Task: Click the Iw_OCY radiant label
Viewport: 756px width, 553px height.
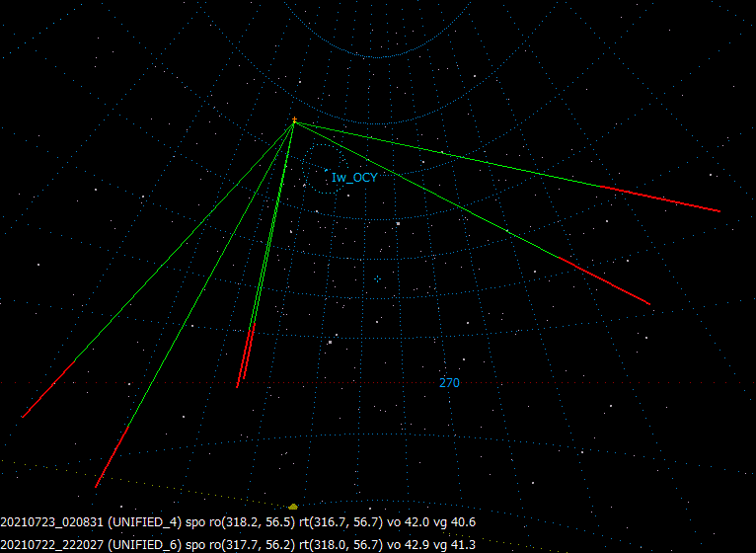Action: [x=354, y=178]
